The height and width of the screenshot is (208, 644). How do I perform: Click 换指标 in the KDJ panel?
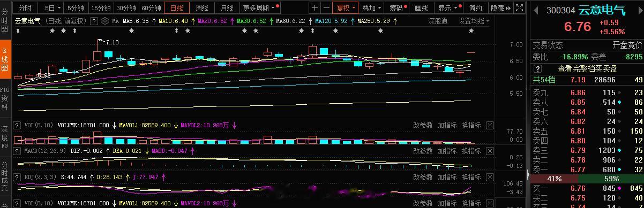click(x=471, y=176)
